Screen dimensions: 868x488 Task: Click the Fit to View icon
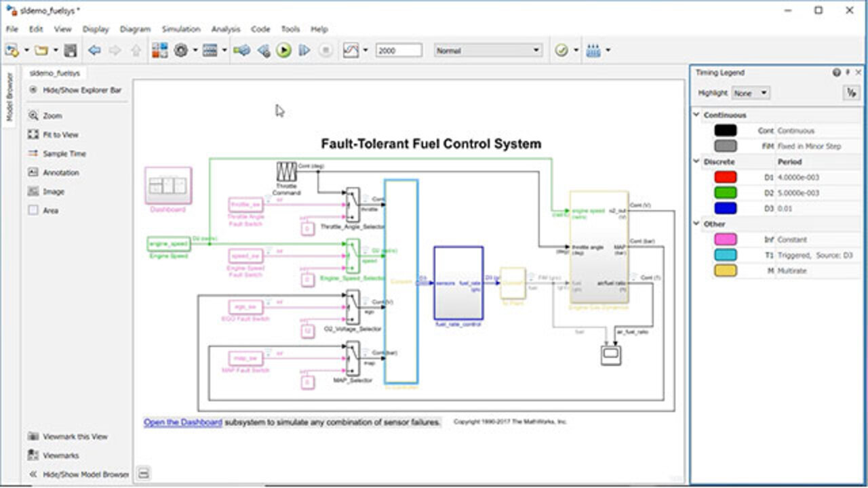click(x=33, y=135)
